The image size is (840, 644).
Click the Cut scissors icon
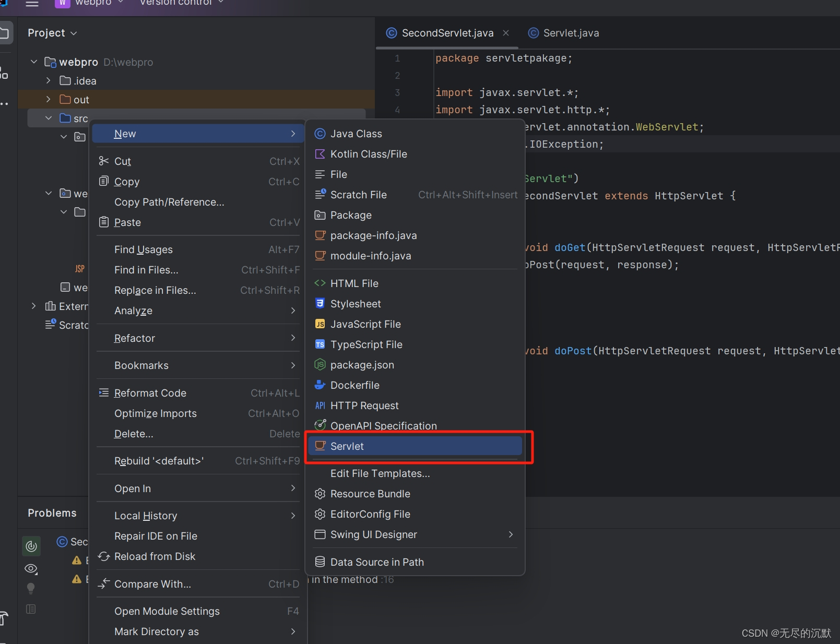click(x=104, y=161)
